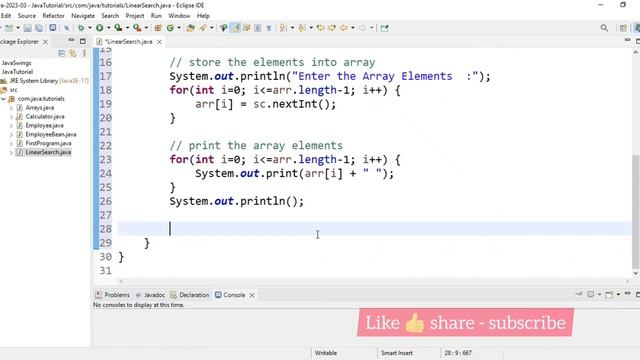Open the Run menu
Image resolution: width=640 pixels, height=360 pixels.
click(156, 16)
